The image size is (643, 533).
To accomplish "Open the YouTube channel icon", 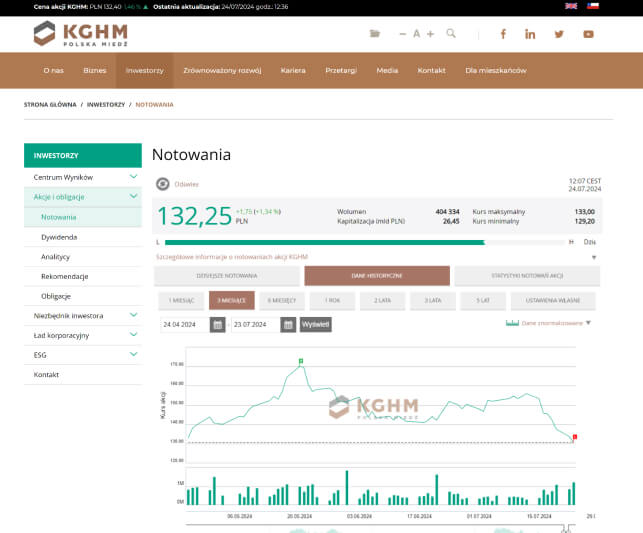I will pyautogui.click(x=588, y=34).
